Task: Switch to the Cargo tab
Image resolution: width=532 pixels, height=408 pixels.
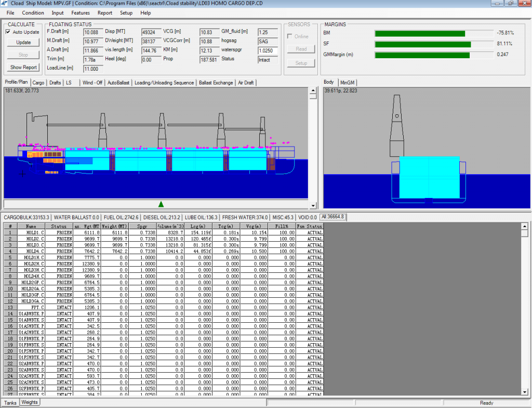Action: coord(38,82)
